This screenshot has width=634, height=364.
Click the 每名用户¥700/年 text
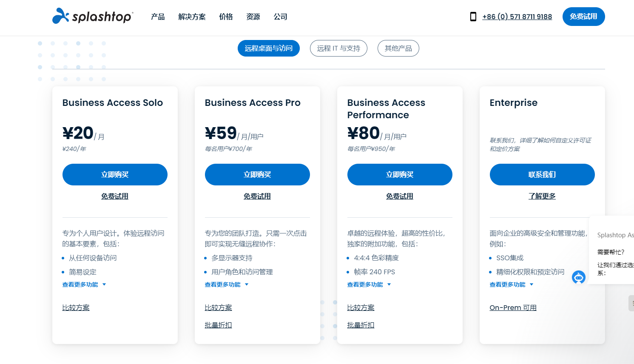pyautogui.click(x=229, y=149)
